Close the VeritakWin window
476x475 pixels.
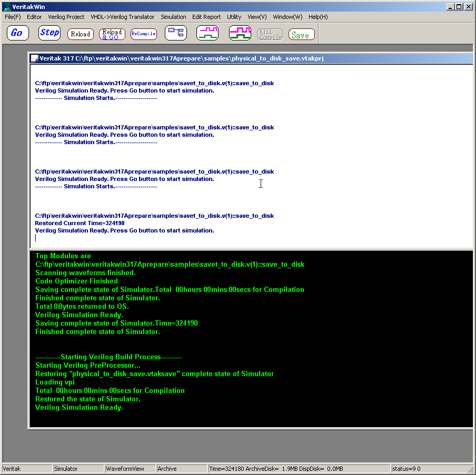(x=469, y=7)
